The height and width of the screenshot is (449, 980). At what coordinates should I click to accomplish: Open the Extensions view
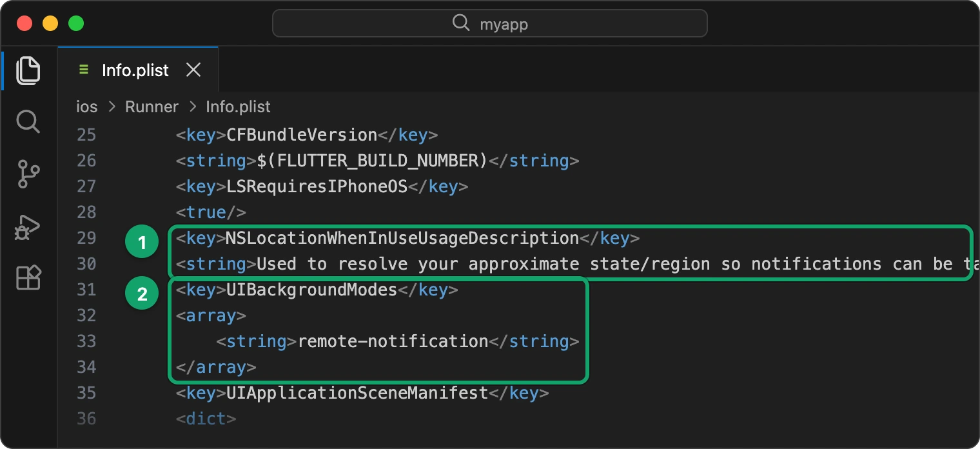[x=28, y=277]
